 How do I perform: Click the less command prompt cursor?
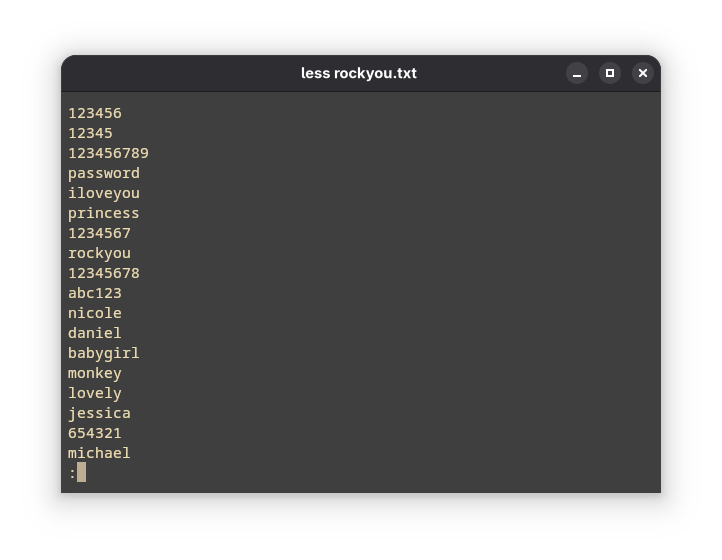(x=81, y=472)
